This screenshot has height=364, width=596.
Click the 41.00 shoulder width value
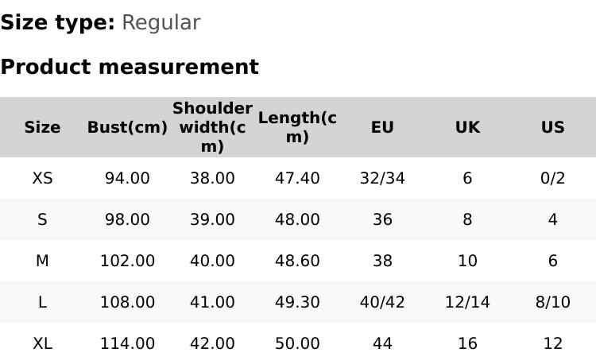point(212,302)
